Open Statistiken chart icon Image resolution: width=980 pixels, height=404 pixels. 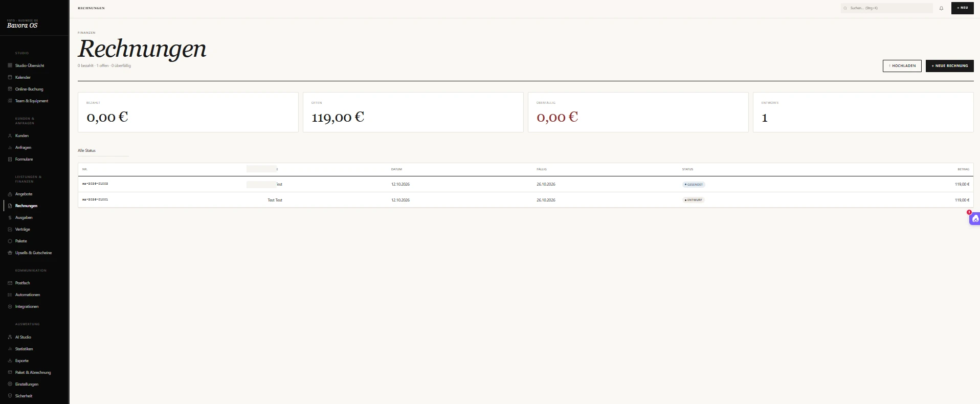tap(10, 349)
